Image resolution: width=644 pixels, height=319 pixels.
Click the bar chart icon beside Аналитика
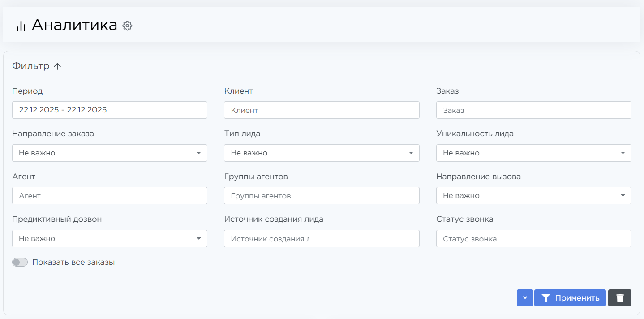[x=21, y=26]
